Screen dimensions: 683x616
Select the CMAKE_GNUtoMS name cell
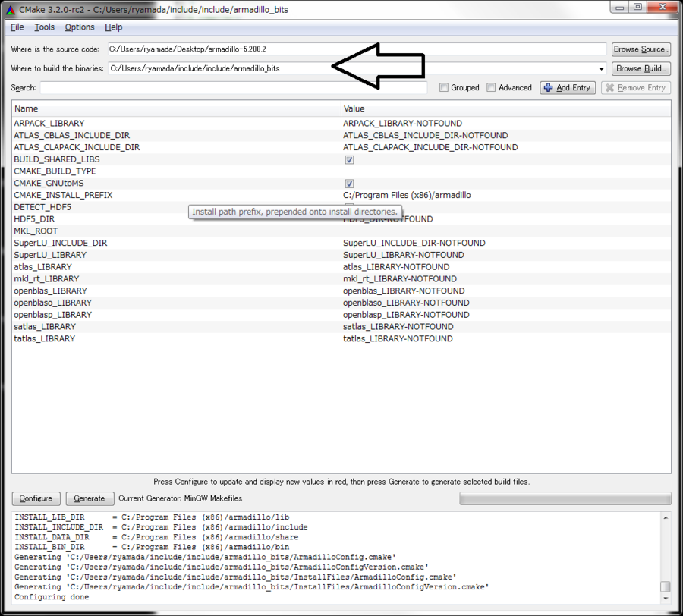[49, 184]
